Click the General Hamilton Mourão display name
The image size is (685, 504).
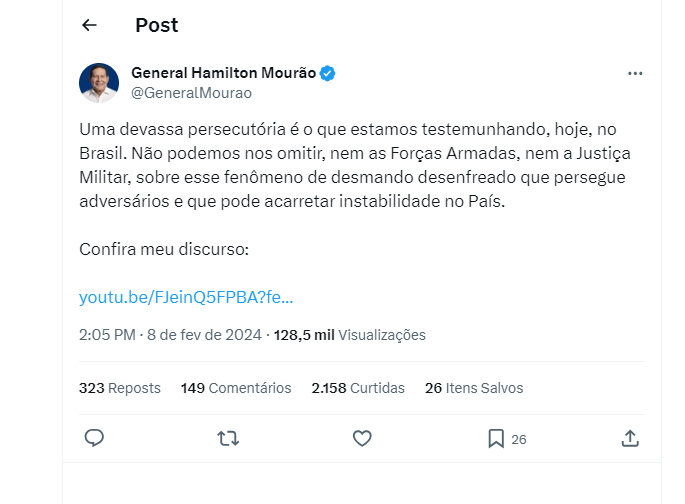pyautogui.click(x=223, y=73)
